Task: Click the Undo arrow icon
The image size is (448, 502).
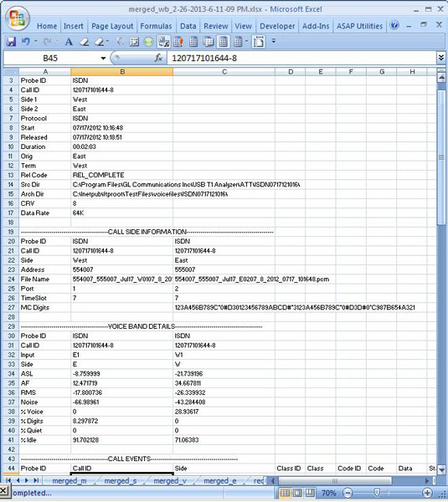Action: coord(26,42)
